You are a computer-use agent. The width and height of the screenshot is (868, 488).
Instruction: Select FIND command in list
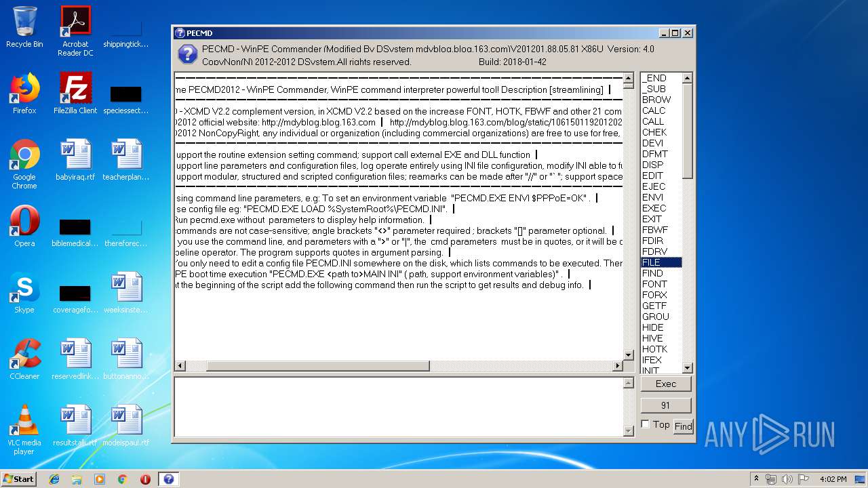pyautogui.click(x=661, y=273)
